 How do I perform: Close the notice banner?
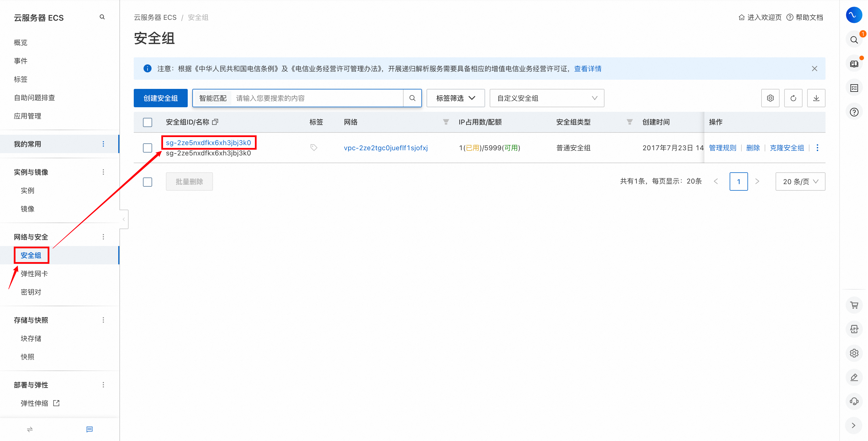814,69
